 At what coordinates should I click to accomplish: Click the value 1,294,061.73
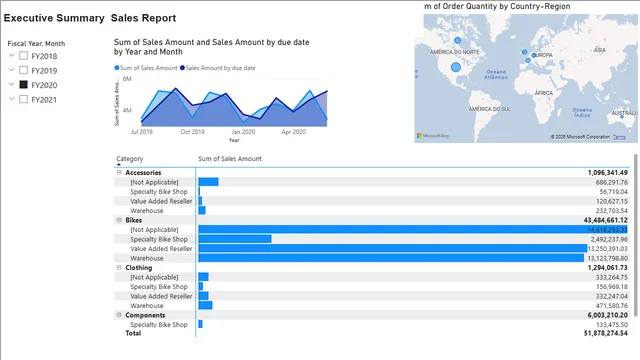[608, 268]
